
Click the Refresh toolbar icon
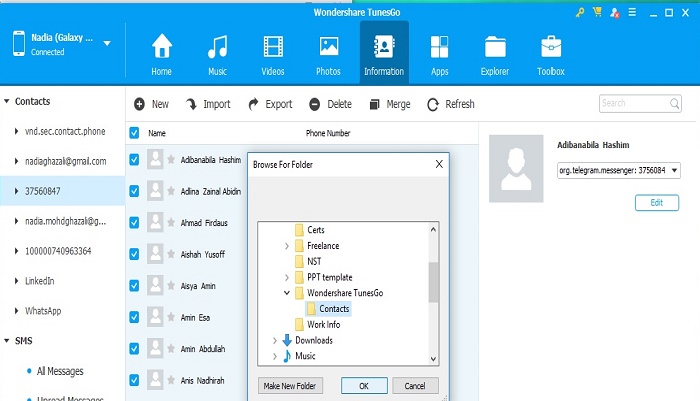(433, 104)
